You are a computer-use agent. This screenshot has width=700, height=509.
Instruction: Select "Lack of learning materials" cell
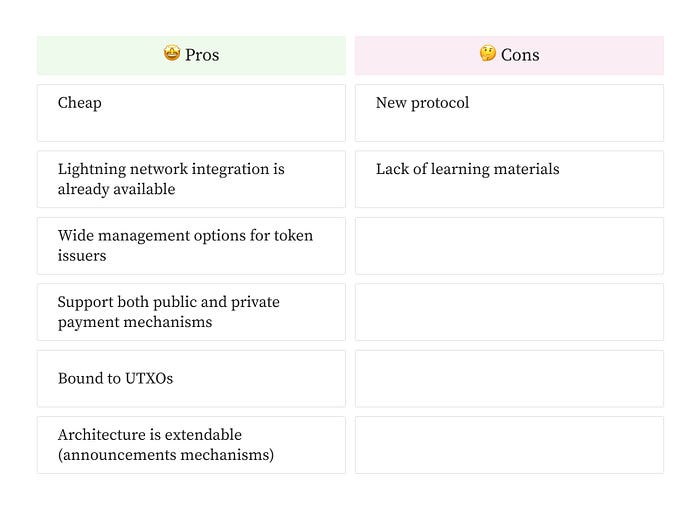(509, 179)
